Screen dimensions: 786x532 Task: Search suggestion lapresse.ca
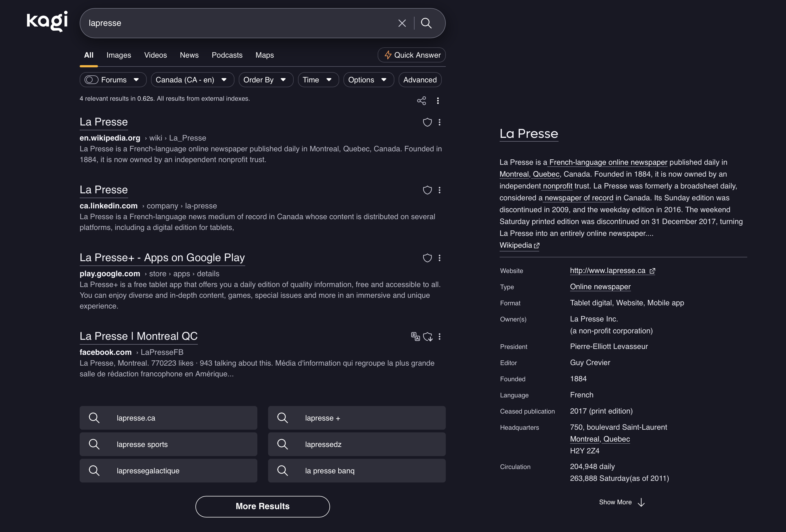(x=169, y=418)
